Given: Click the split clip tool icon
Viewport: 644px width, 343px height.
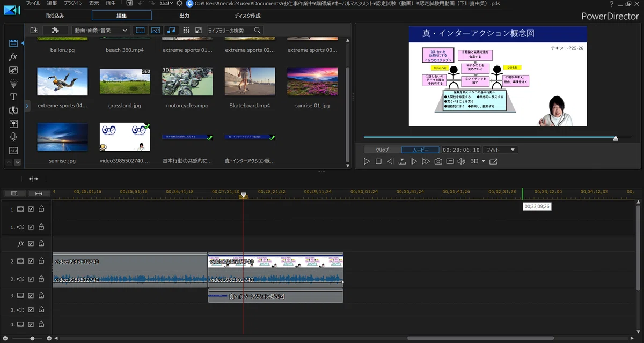Looking at the screenshot, I should click(34, 178).
